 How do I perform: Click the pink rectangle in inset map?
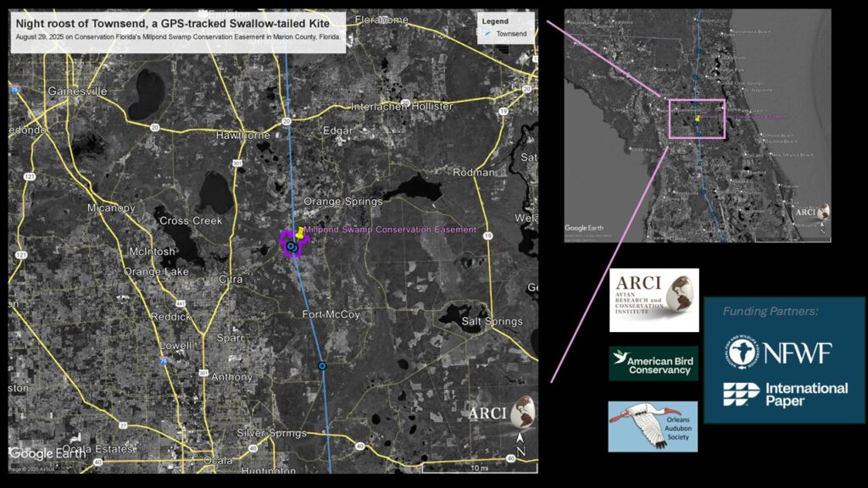tap(697, 119)
